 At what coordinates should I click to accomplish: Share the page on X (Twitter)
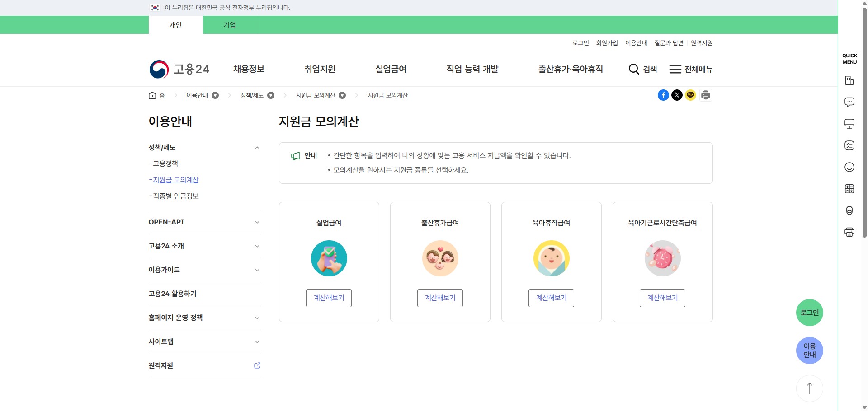coord(677,95)
